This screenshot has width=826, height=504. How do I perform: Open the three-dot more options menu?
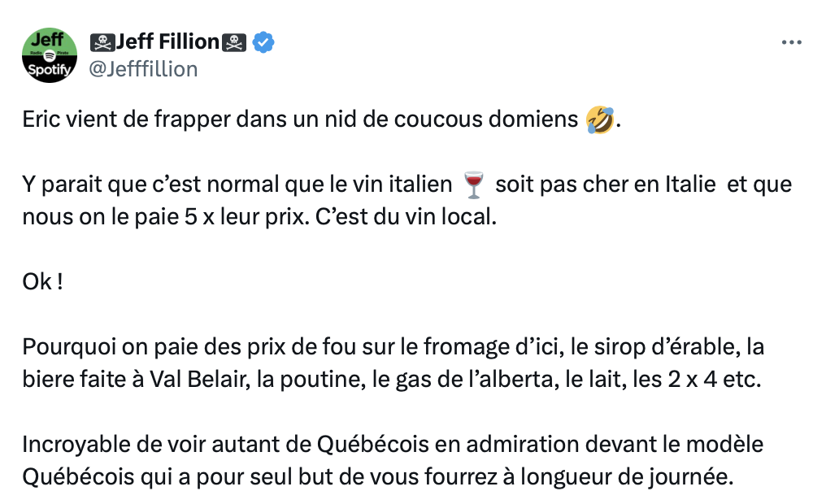coord(791,42)
